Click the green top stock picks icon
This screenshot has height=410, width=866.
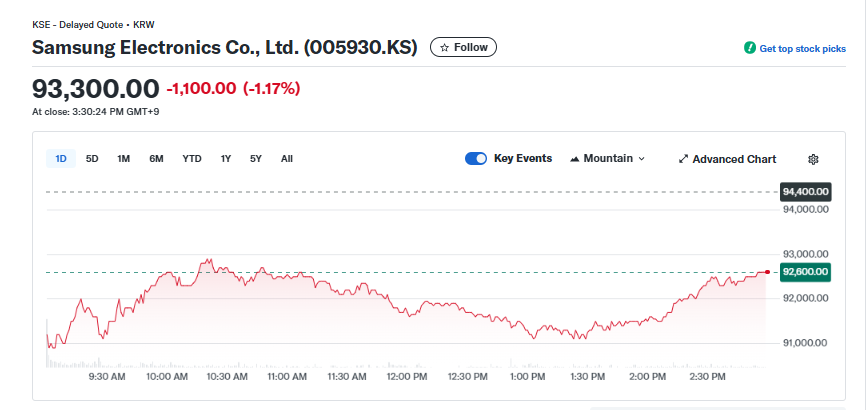750,48
